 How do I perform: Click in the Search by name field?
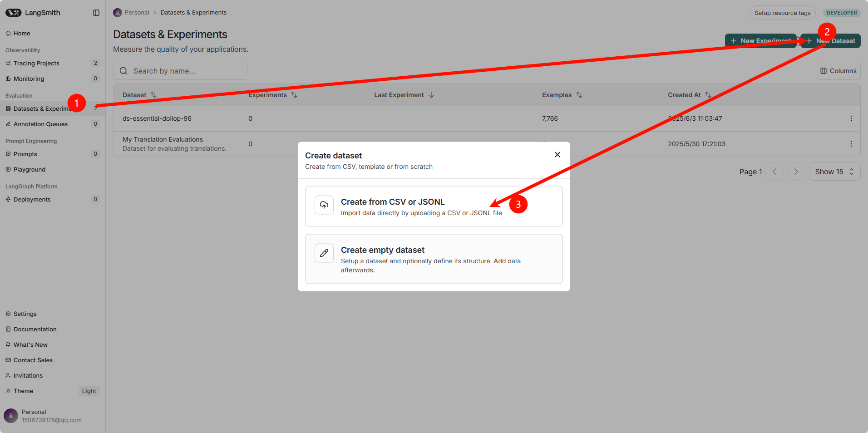point(180,71)
